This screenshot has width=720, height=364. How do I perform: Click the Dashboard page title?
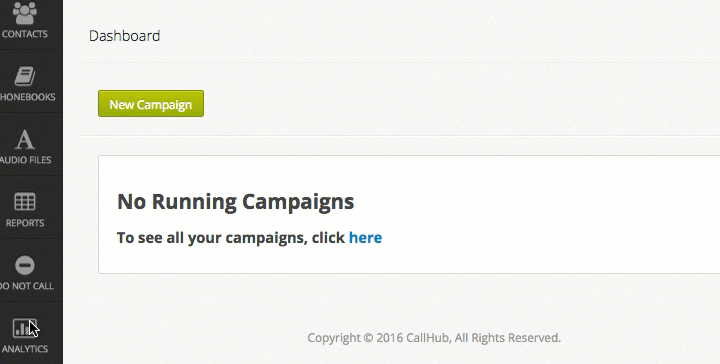pos(124,36)
